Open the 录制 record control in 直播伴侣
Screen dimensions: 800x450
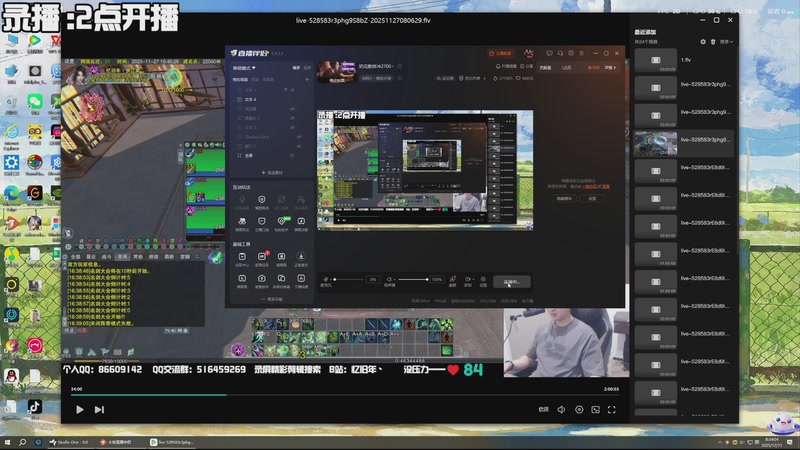click(468, 281)
